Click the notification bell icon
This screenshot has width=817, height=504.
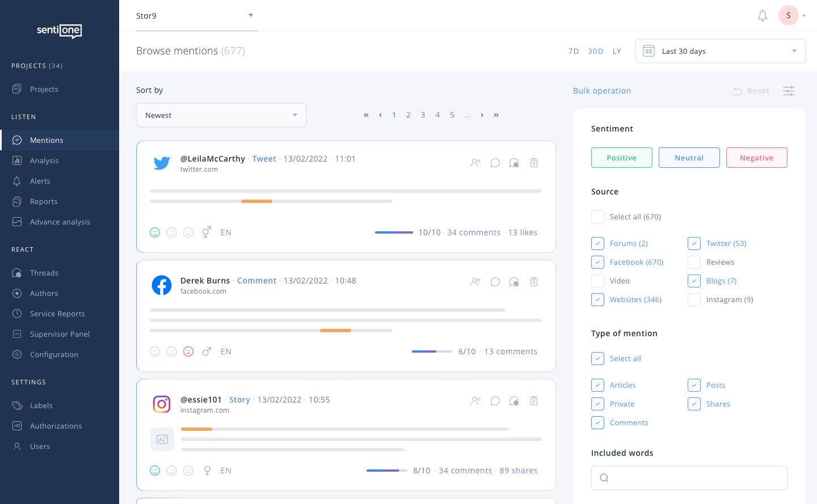[763, 16]
